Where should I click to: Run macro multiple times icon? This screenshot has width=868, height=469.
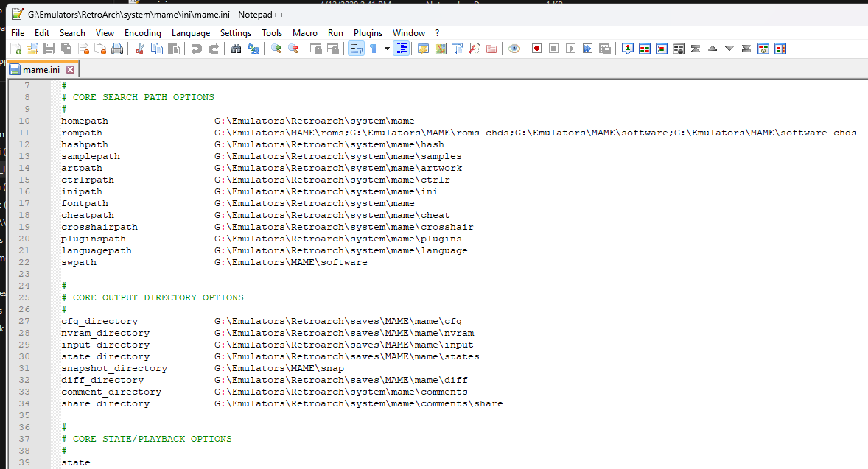588,49
